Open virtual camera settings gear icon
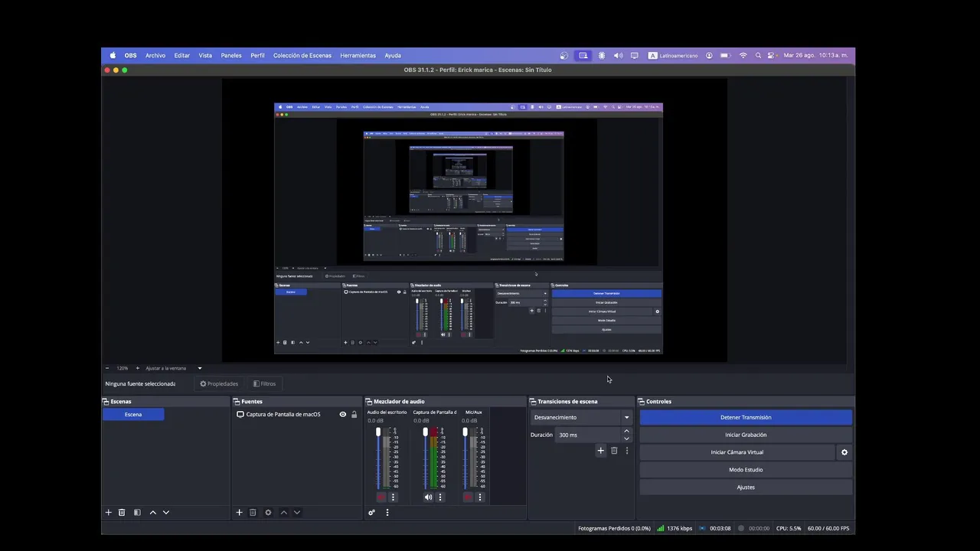980x551 pixels. (x=844, y=452)
